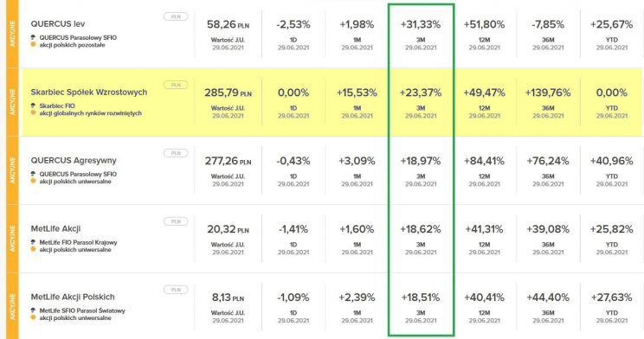
Task: Click PLN badge in MetLife Akcji Polskich row
Action: click(x=176, y=290)
